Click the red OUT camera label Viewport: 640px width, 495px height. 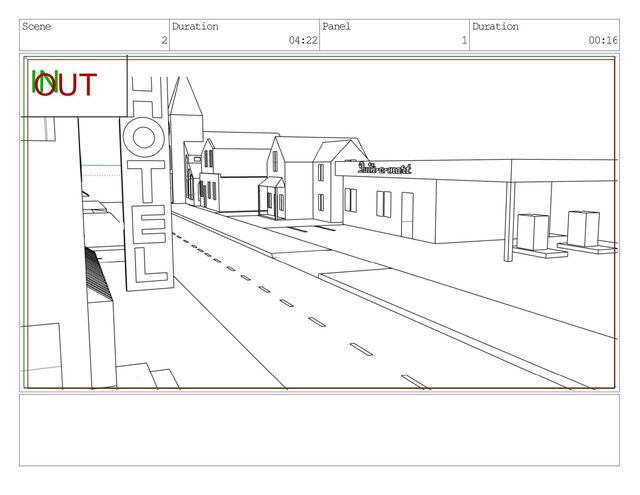[x=66, y=84]
